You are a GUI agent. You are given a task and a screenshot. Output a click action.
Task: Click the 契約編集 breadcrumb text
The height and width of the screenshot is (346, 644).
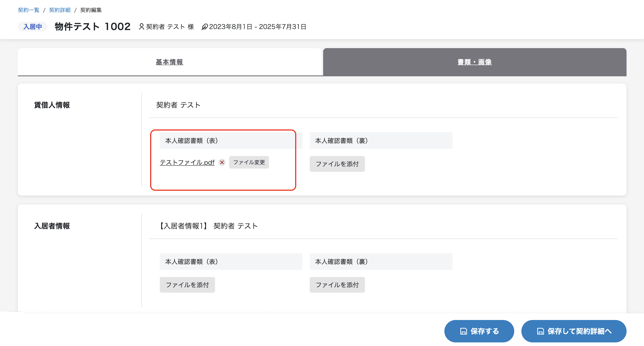point(91,10)
